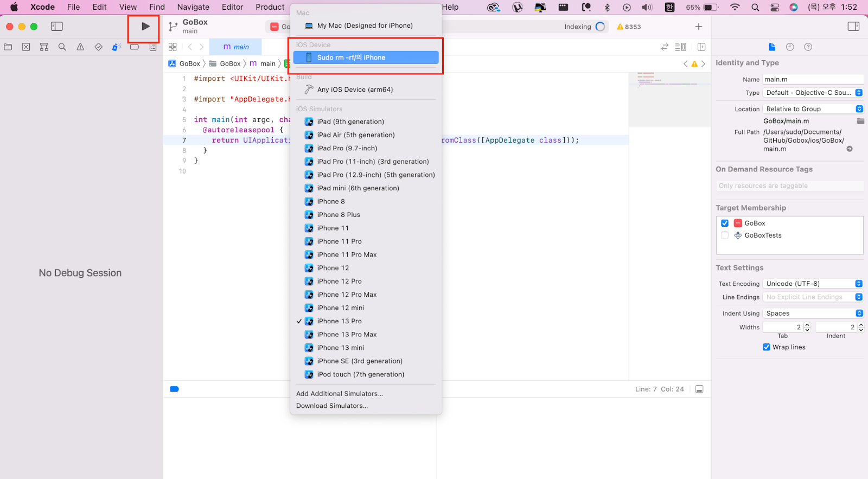Screen dimensions: 868x479
Task: Click the On Demand Resource Tags field
Action: 789,186
